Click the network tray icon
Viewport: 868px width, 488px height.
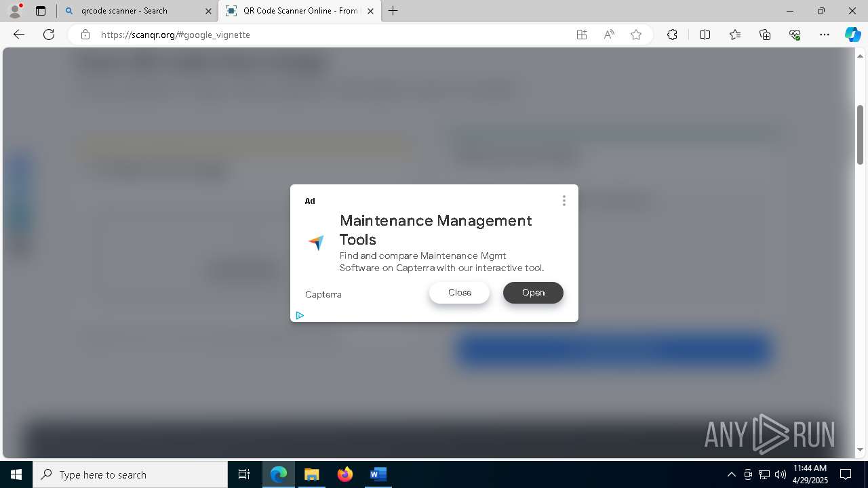point(764,474)
